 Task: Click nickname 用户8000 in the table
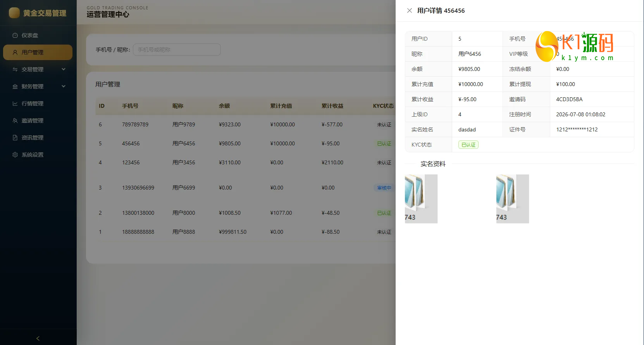tap(184, 213)
